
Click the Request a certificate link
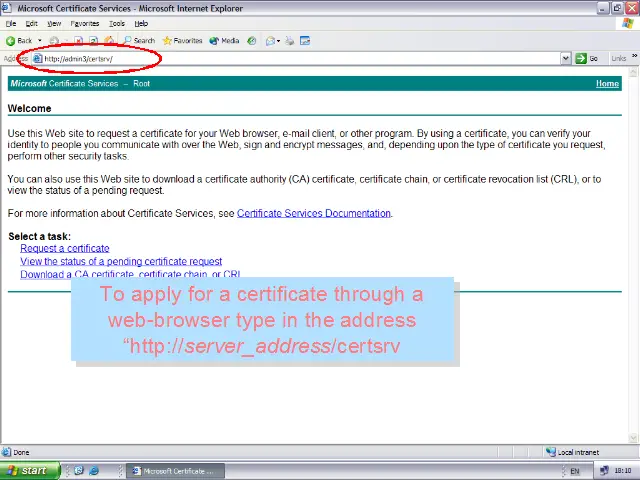[x=64, y=248]
